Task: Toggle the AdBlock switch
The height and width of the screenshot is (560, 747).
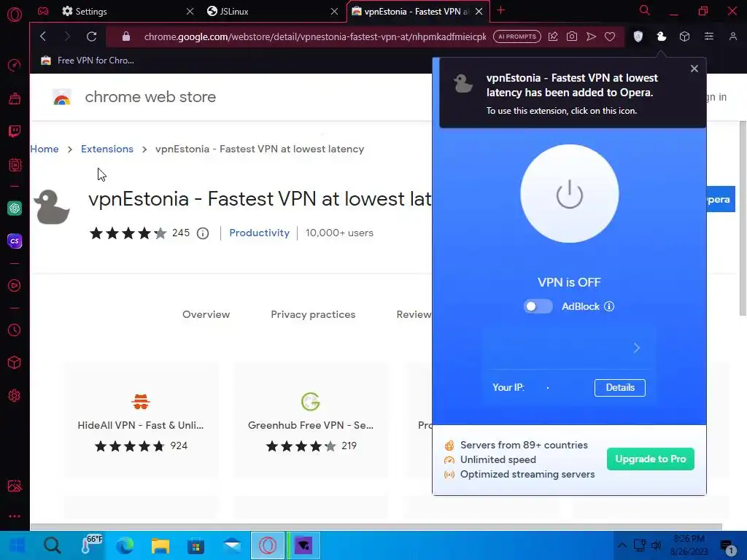Action: coord(538,306)
